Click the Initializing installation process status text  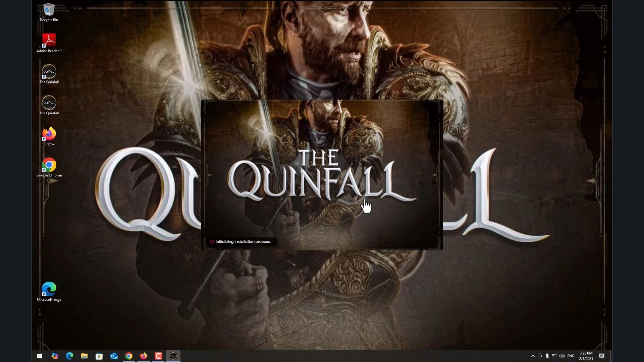pyautogui.click(x=243, y=242)
